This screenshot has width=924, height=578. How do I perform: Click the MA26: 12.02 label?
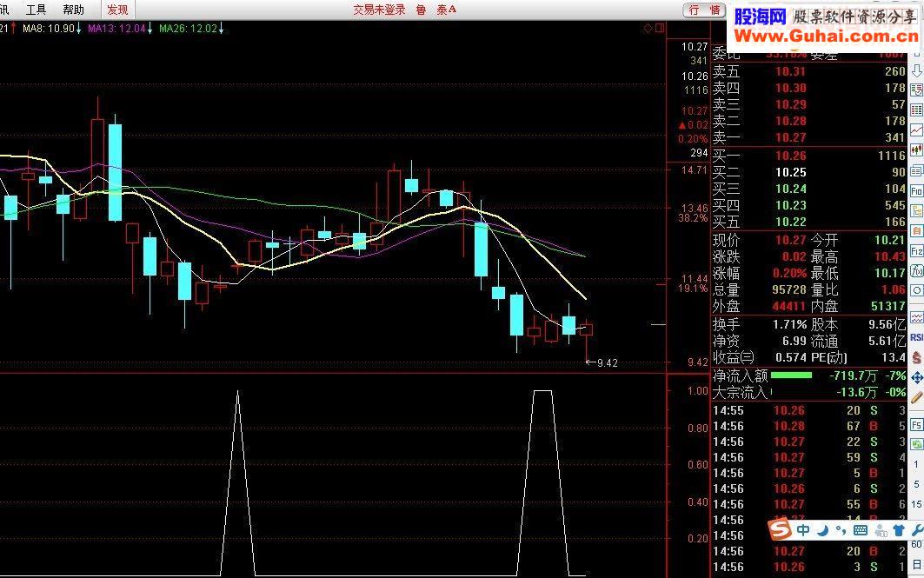coord(188,29)
